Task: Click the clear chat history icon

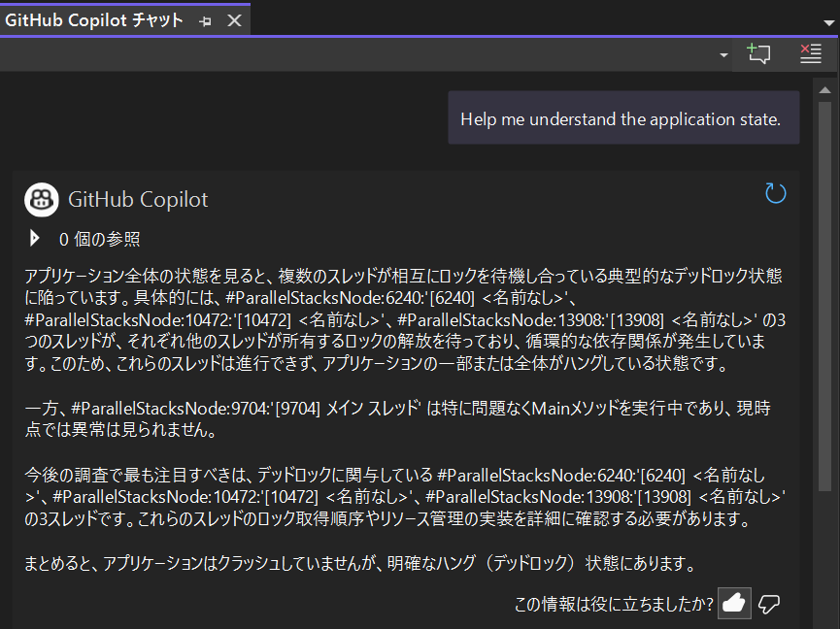Action: 810,53
